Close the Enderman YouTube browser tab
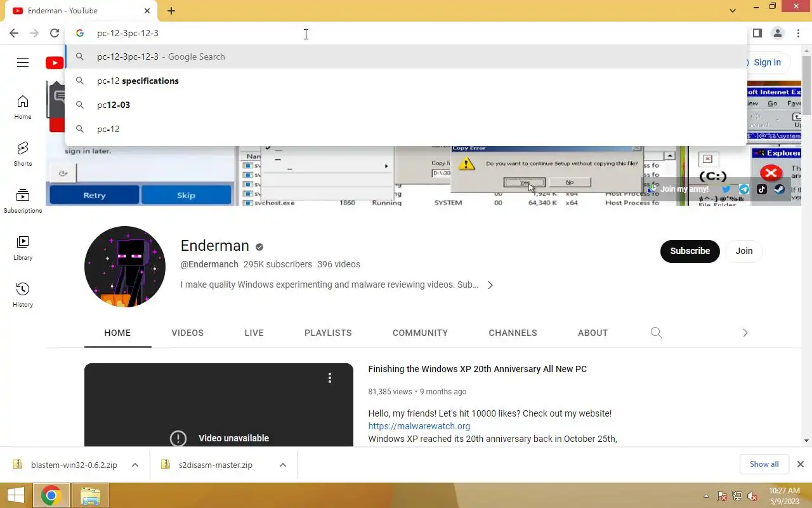This screenshot has height=508, width=812. pos(147,11)
